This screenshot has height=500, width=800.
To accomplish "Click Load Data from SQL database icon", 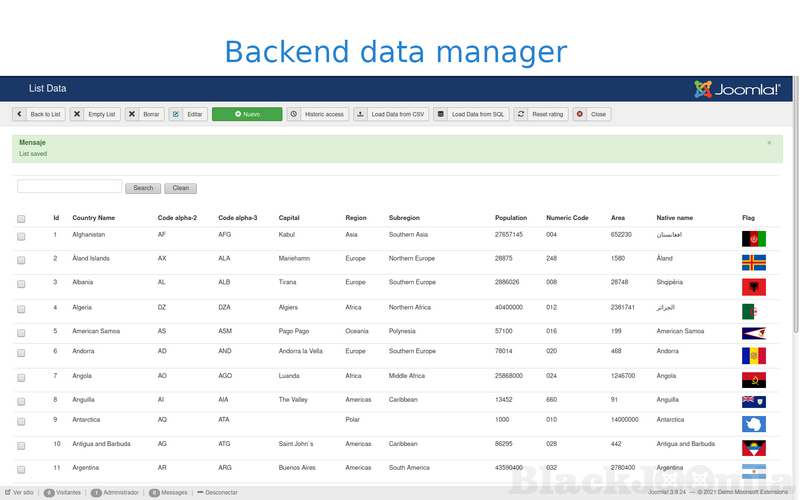I will click(x=441, y=114).
